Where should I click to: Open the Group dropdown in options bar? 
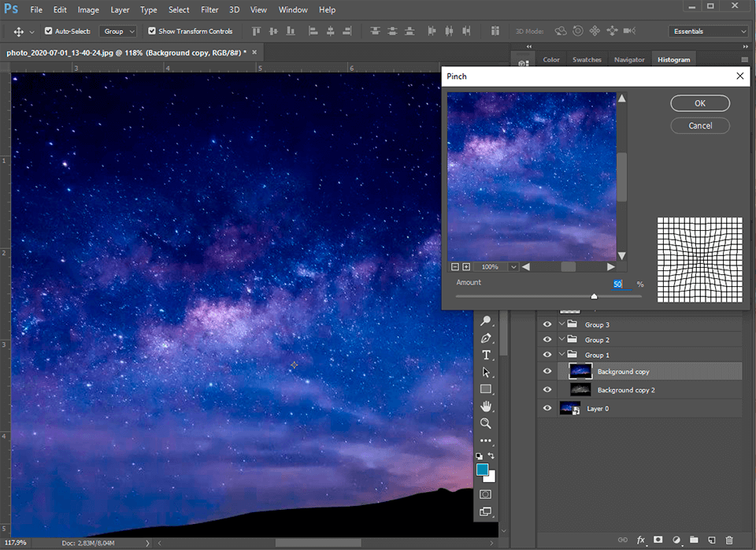click(118, 31)
